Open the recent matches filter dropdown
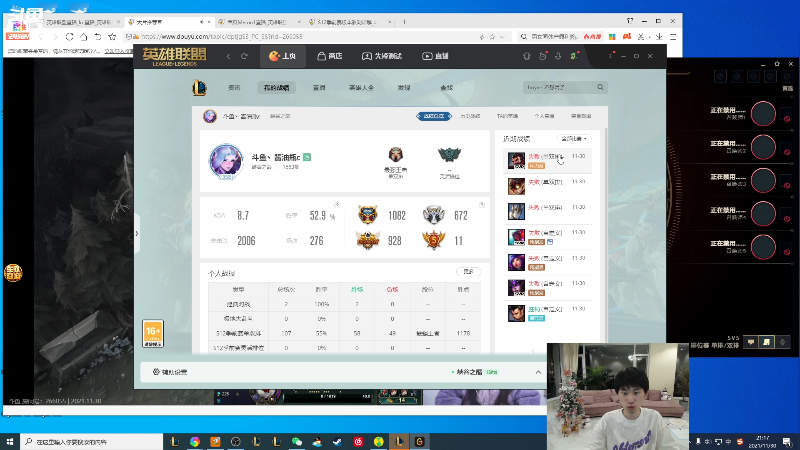Screen dimensions: 800x450 point(574,139)
